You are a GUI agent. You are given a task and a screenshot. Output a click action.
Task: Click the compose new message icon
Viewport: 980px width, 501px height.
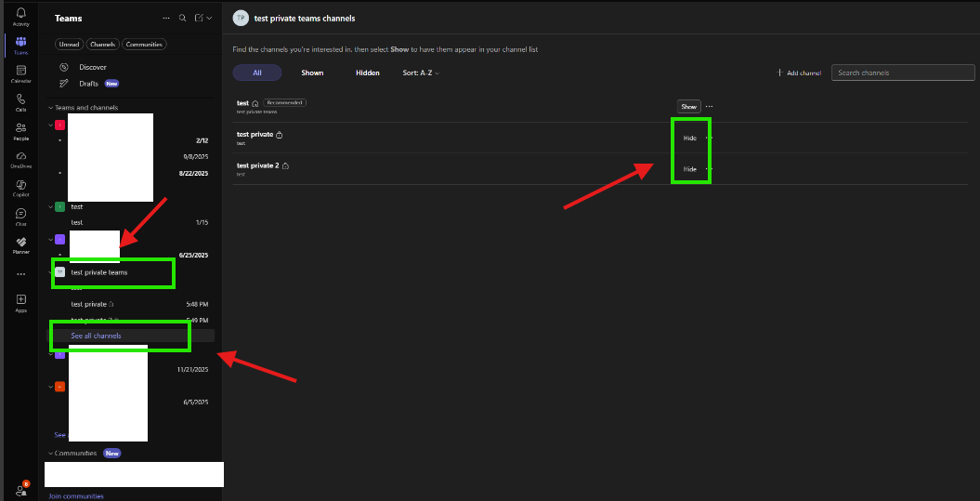coord(199,19)
